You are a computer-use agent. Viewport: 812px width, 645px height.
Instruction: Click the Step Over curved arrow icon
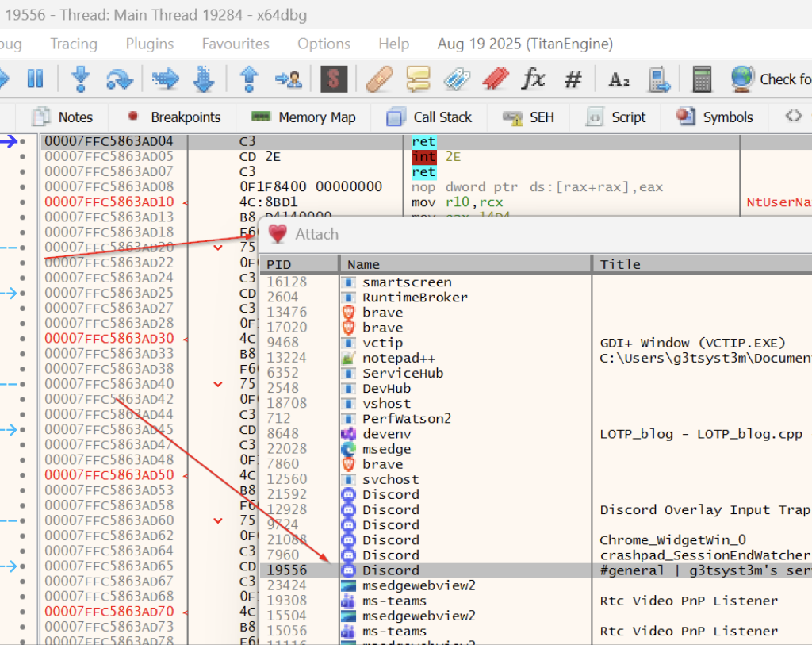(119, 79)
